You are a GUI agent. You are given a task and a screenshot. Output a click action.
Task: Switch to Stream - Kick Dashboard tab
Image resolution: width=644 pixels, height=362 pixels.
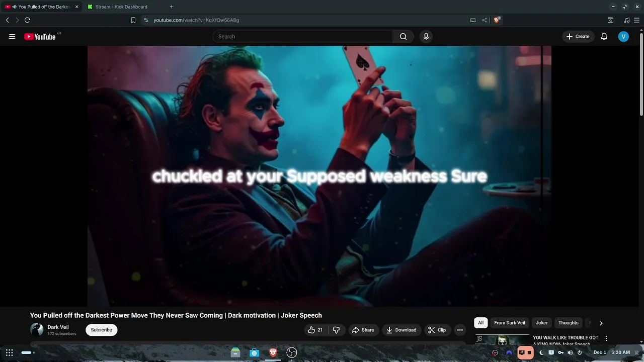121,7
